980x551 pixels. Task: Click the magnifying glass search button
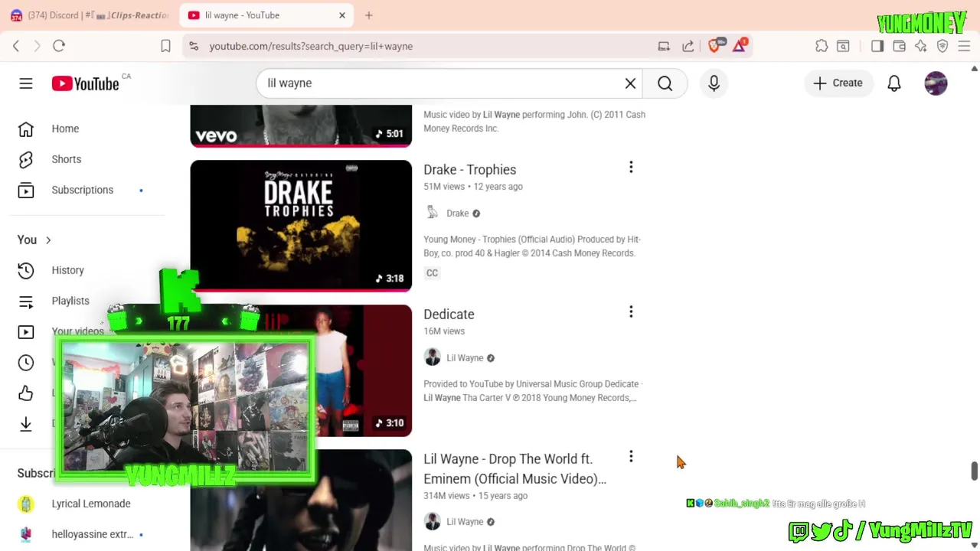[665, 83]
